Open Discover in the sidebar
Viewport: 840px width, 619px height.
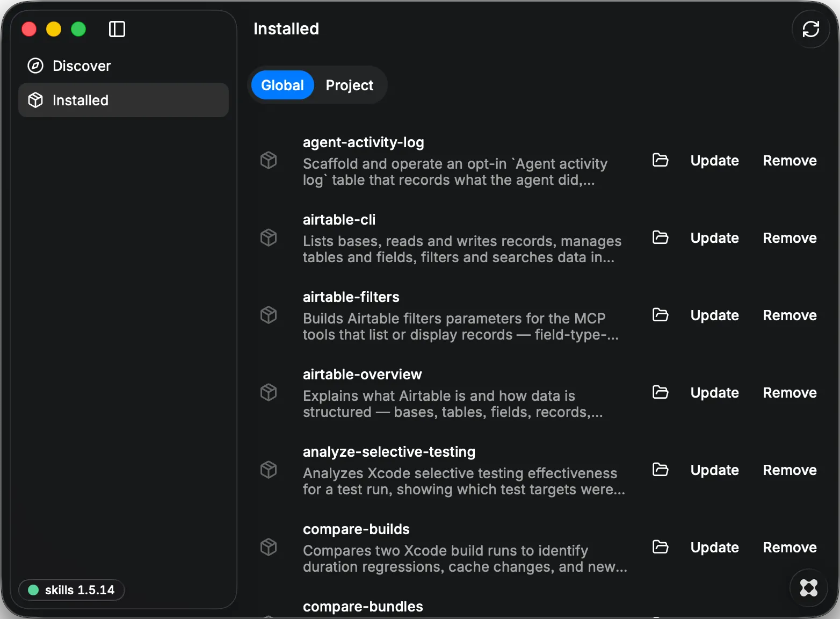click(x=124, y=66)
